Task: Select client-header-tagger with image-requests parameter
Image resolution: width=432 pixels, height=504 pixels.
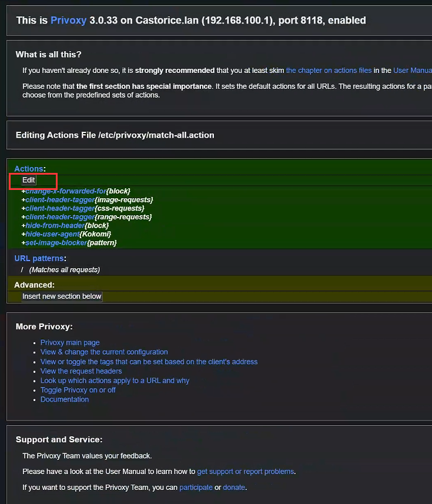Action: pyautogui.click(x=59, y=200)
